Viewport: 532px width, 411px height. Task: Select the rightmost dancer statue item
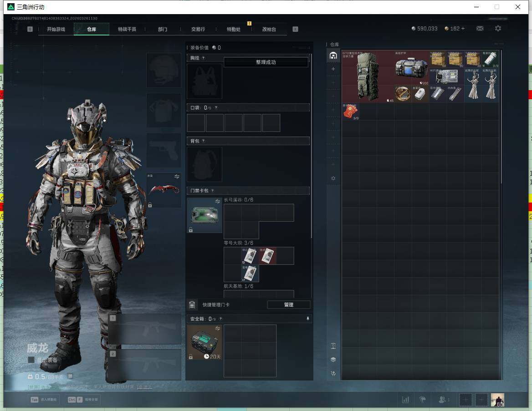(490, 85)
